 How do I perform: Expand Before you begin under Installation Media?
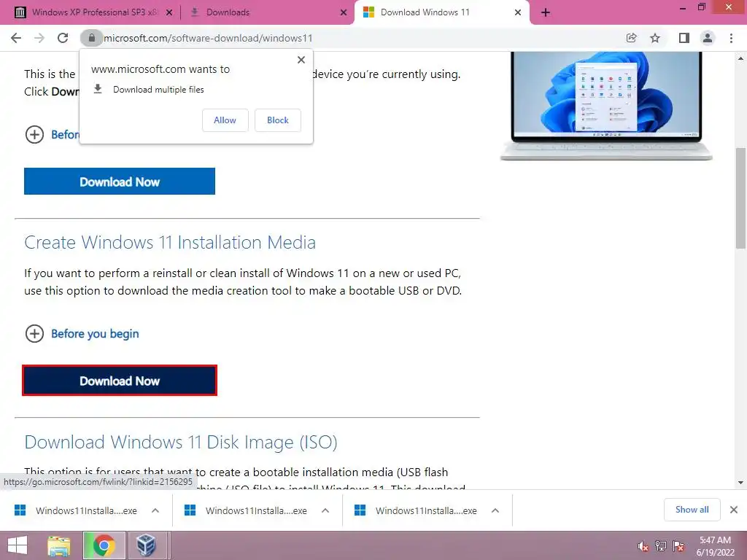(82, 334)
